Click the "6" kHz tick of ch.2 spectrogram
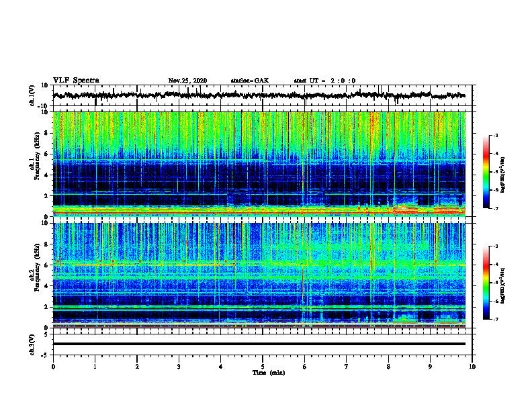Screen dimensions: 532x411 click(x=47, y=265)
